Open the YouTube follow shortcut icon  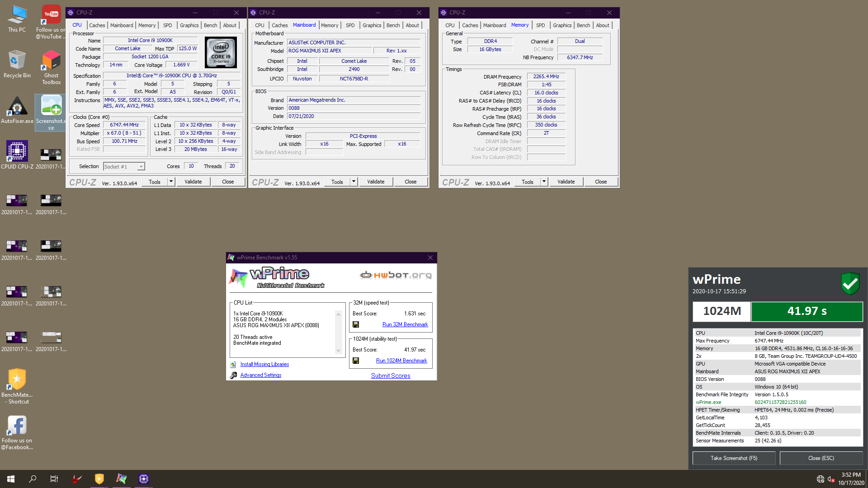[51, 22]
